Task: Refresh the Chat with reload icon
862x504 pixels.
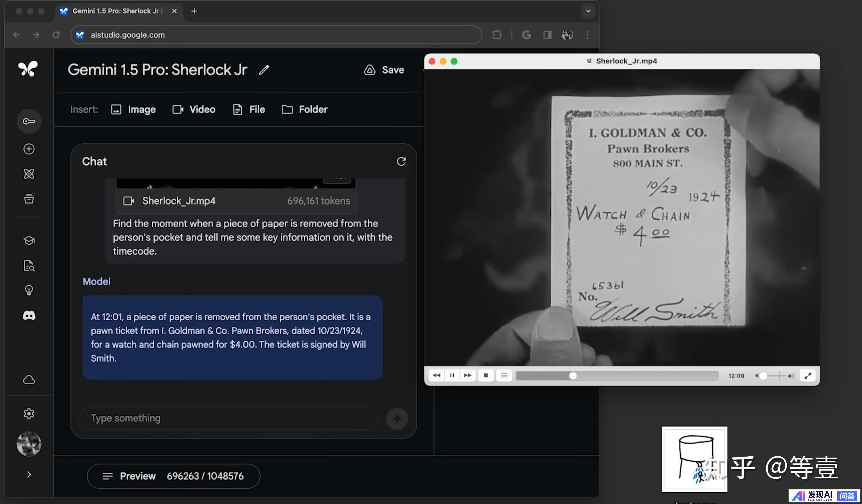Action: coord(401,161)
